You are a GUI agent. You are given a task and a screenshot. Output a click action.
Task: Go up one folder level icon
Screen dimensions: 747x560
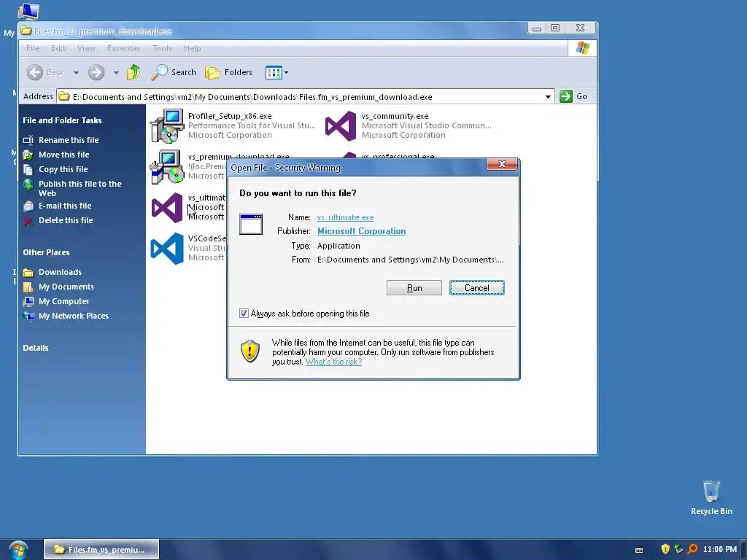133,72
